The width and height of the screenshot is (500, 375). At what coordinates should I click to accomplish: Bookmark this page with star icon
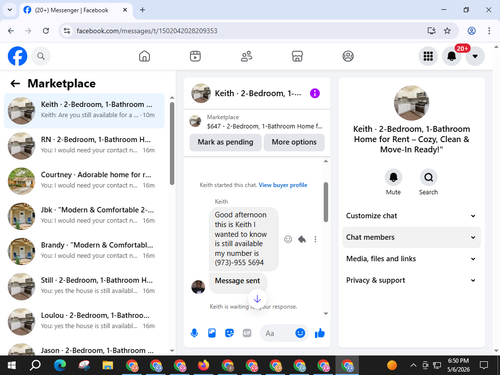[447, 31]
